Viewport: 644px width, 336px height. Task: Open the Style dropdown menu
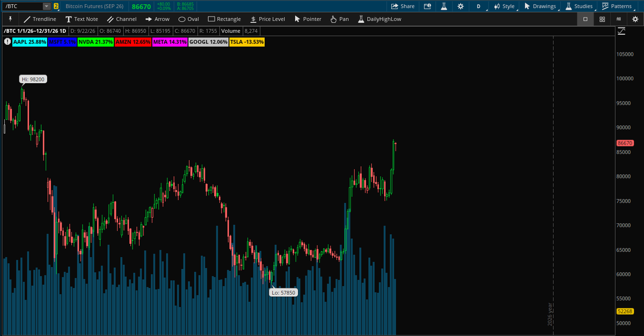click(x=505, y=6)
